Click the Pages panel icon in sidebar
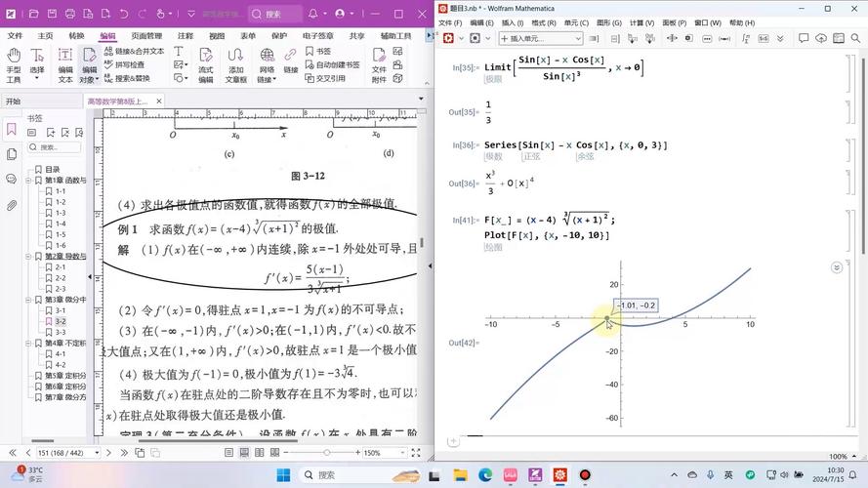 point(11,154)
